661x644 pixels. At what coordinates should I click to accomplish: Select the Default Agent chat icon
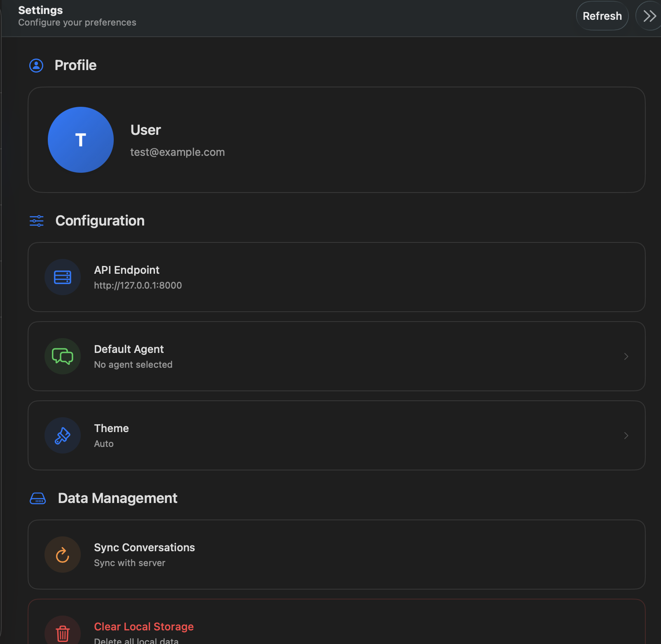pyautogui.click(x=62, y=356)
